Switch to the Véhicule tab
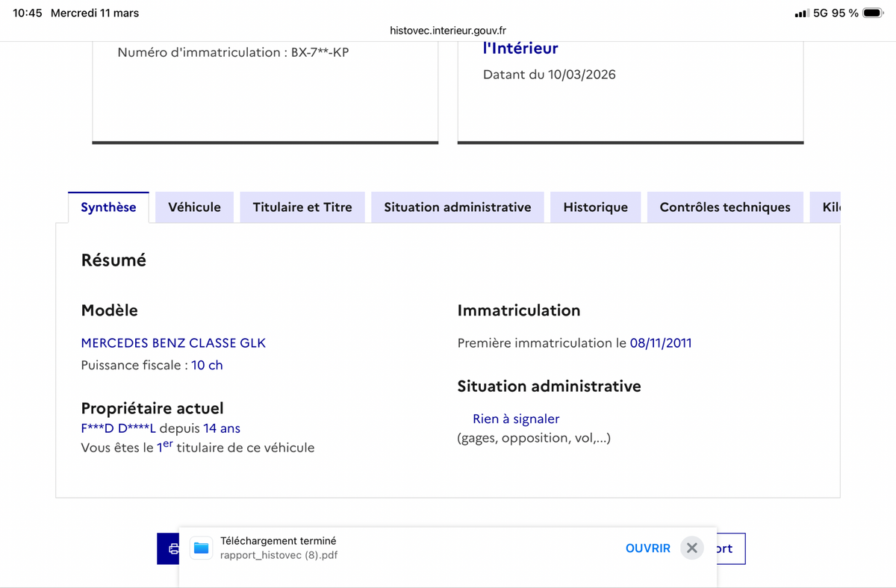 pyautogui.click(x=194, y=207)
